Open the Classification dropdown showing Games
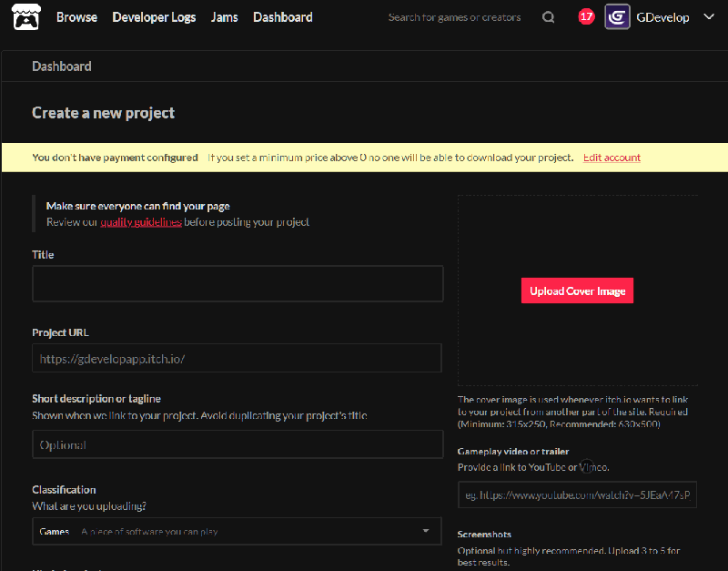Image resolution: width=728 pixels, height=571 pixels. coord(237,531)
